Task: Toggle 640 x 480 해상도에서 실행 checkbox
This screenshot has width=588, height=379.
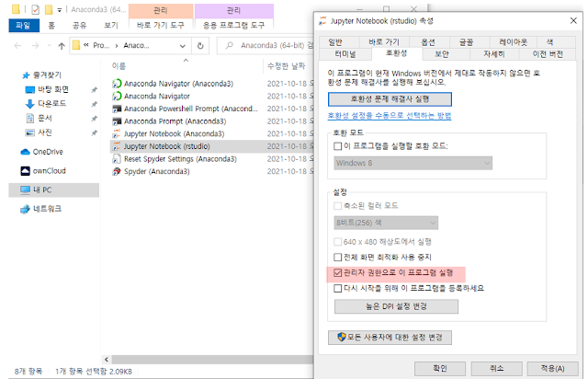Action: point(337,242)
